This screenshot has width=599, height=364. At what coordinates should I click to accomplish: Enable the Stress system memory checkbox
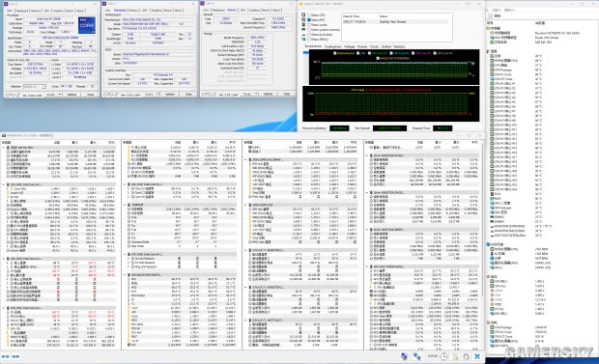tap(309, 30)
